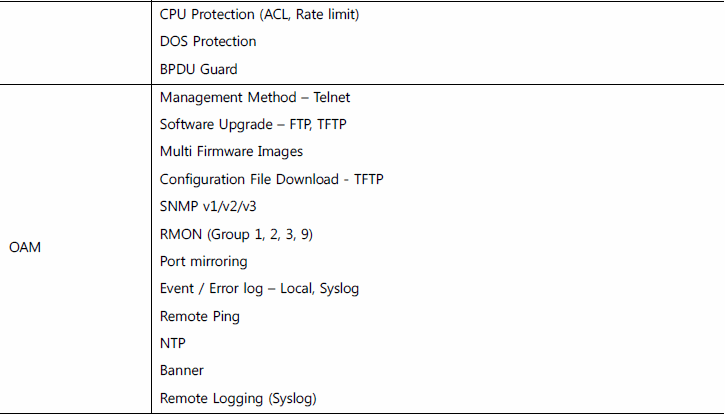Click the Remote Ping entry
The width and height of the screenshot is (725, 415).
point(200,317)
